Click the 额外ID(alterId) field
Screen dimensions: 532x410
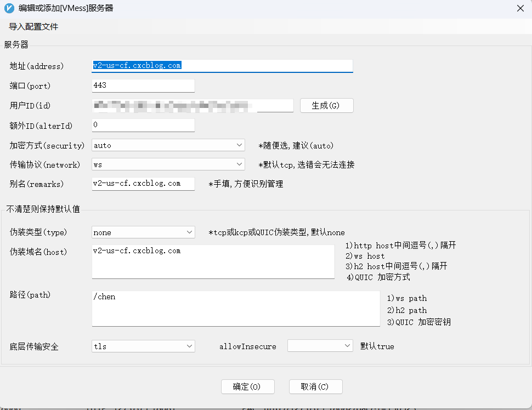[x=143, y=125]
